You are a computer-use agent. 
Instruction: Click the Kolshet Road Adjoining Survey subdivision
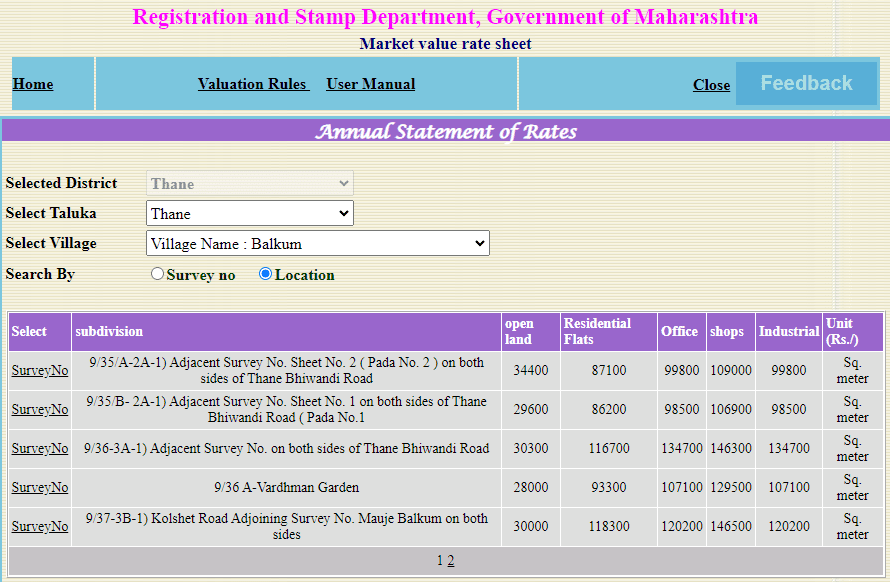[287, 526]
